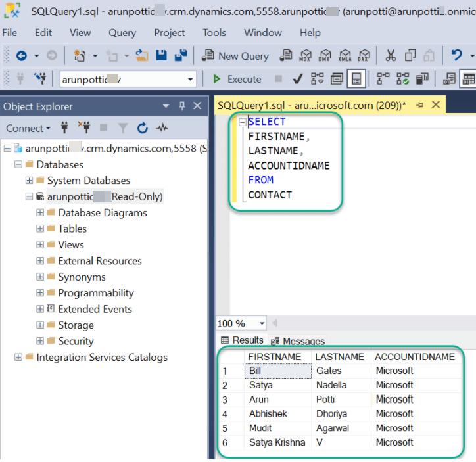Select the Security folder in Object Explorer

tap(76, 341)
